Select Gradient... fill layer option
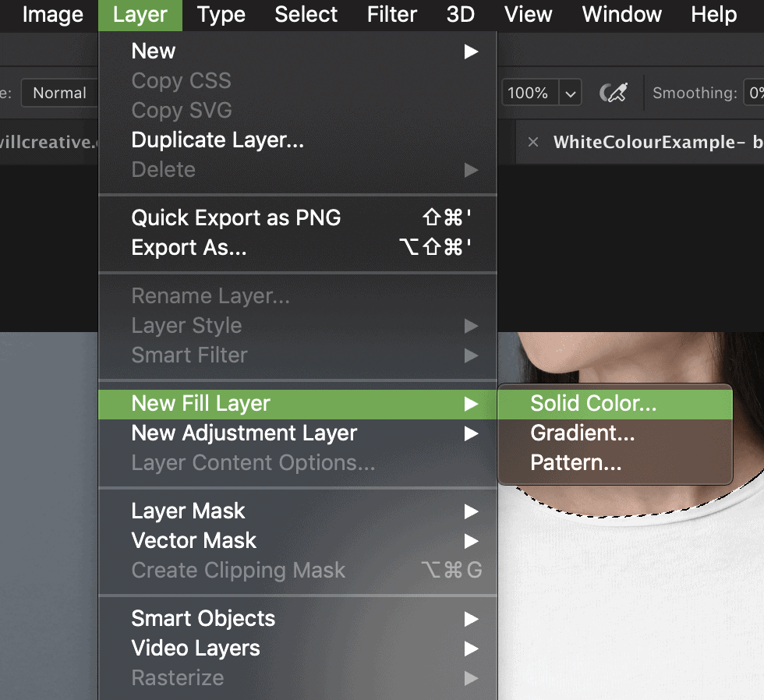 pos(615,433)
